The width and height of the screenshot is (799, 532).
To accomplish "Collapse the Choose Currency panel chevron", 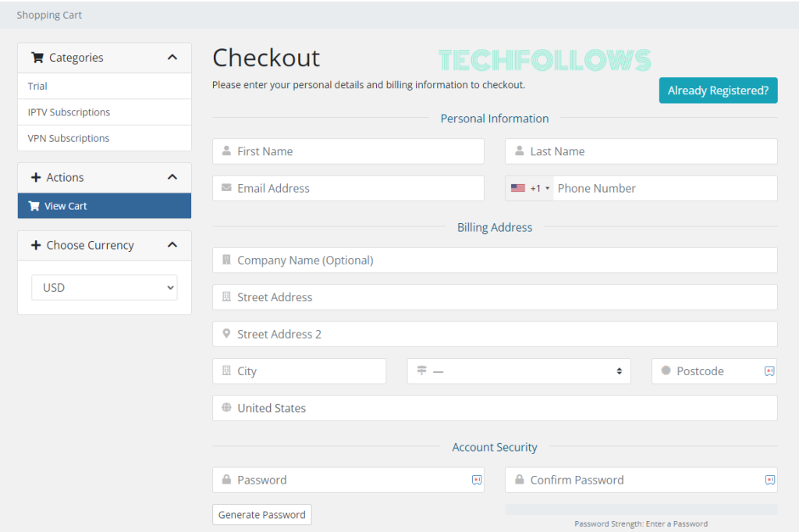I will coord(172,245).
